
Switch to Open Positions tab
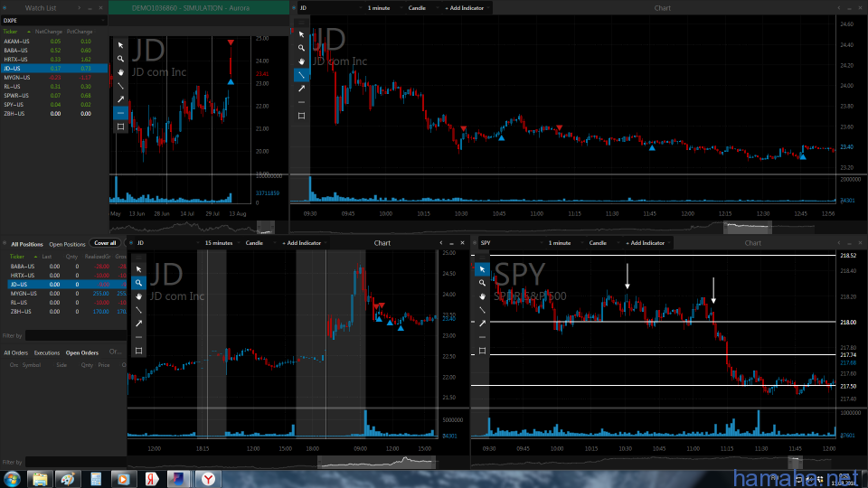(67, 244)
